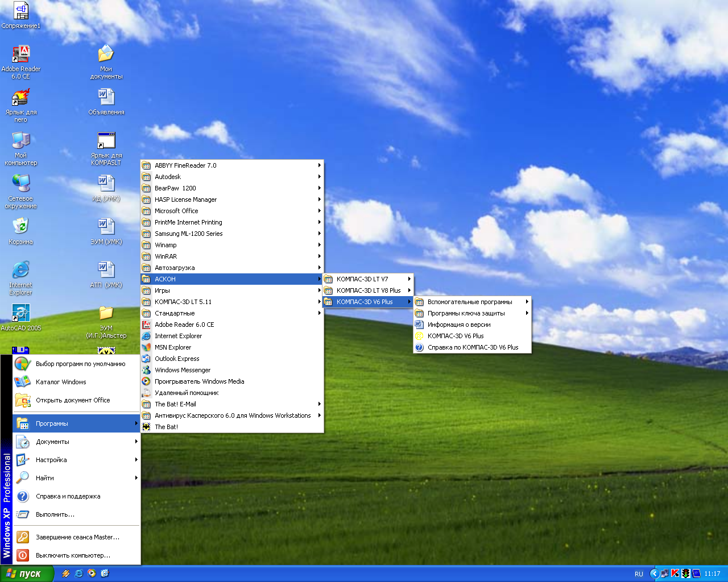Open КОМПАС-3D LT V7 submenu
This screenshot has width=728, height=582.
368,279
